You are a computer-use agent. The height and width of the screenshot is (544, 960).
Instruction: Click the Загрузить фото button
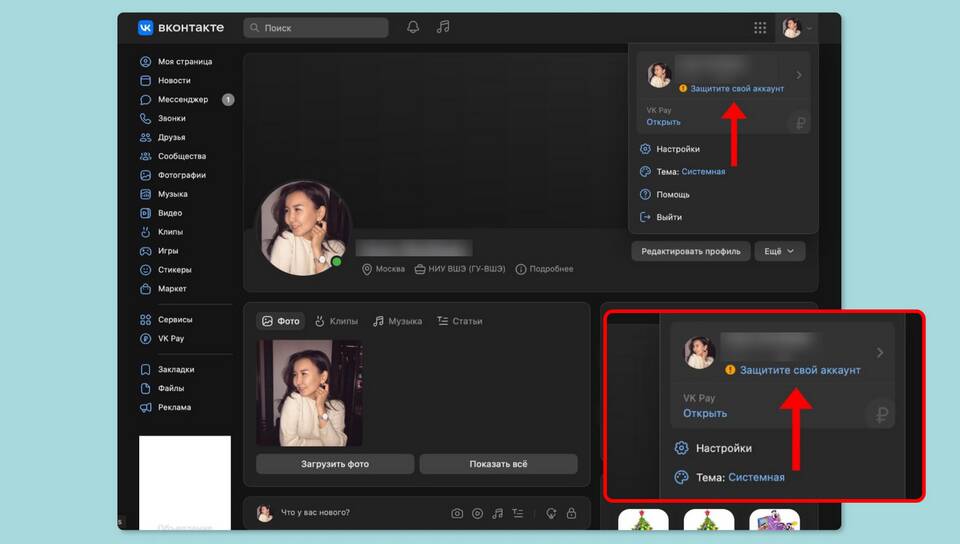(x=335, y=464)
